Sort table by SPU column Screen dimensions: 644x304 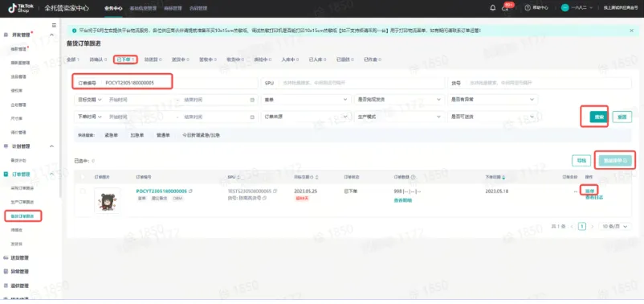pyautogui.click(x=238, y=177)
